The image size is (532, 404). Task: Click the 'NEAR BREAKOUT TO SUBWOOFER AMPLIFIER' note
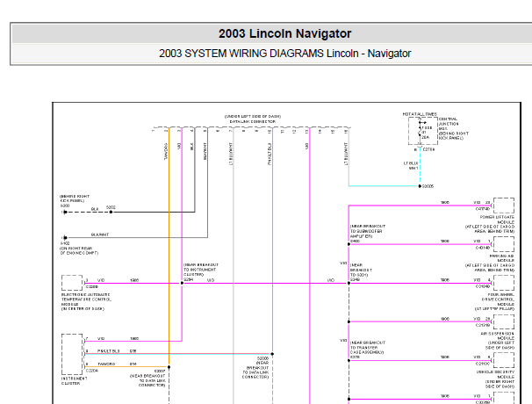(368, 231)
